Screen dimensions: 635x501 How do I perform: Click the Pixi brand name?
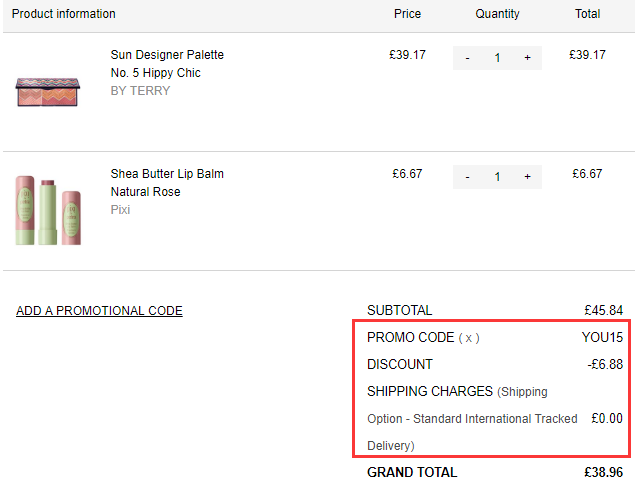pos(120,210)
